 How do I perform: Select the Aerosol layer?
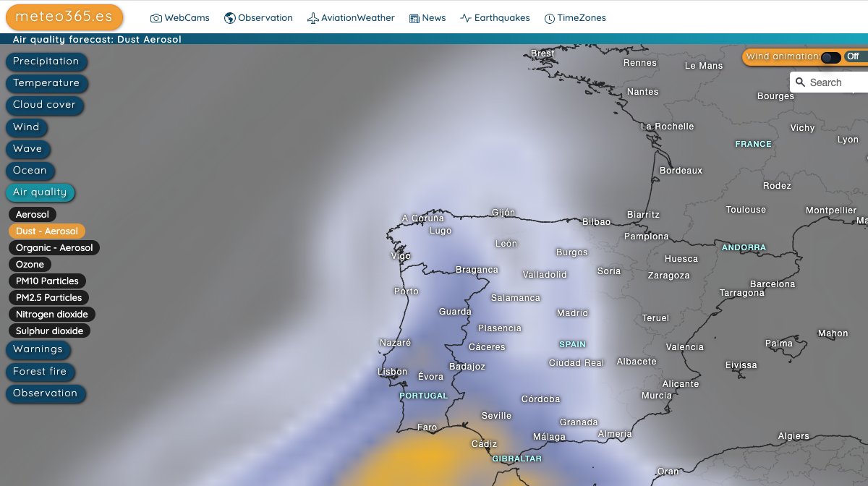(x=33, y=215)
